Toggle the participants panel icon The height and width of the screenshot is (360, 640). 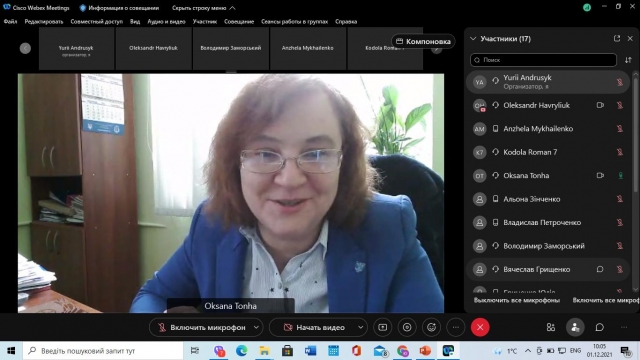coord(575,327)
